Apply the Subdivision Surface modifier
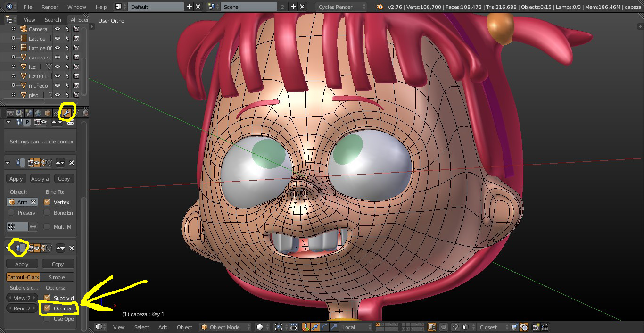644x333 pixels. coord(22,264)
